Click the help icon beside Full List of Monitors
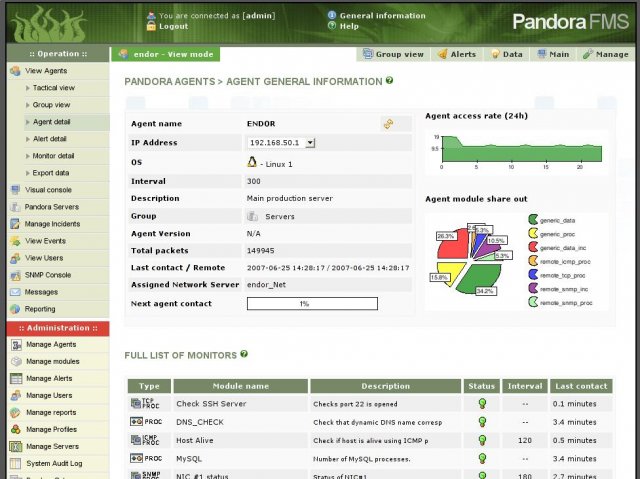The image size is (640, 479). tap(244, 354)
